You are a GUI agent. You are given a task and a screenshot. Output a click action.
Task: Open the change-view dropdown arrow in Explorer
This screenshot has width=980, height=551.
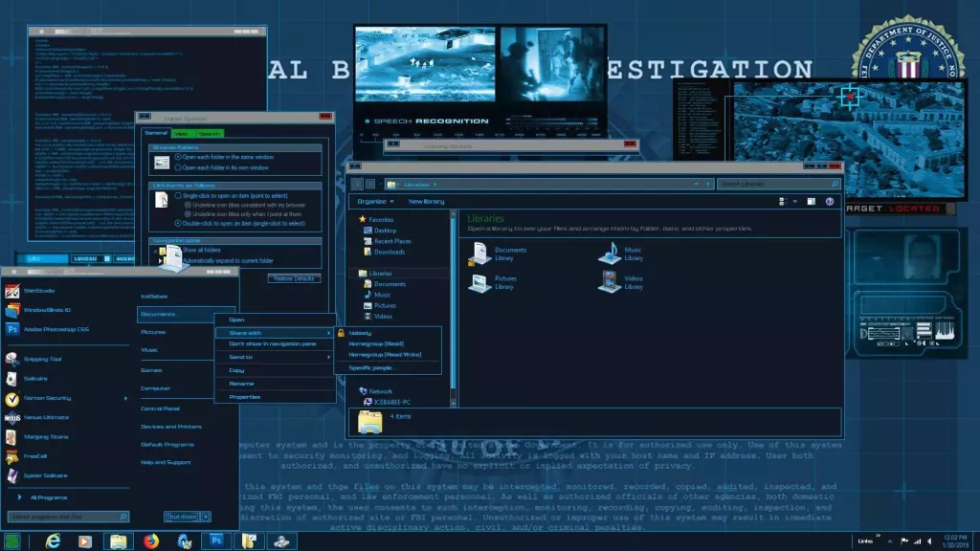click(797, 201)
